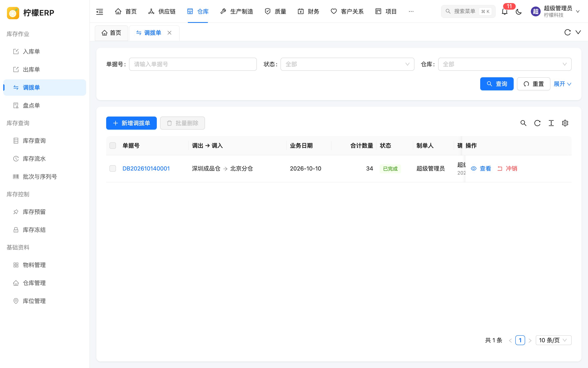This screenshot has width=588, height=368.
Task: Focus the 单据号 input field
Action: [x=193, y=64]
